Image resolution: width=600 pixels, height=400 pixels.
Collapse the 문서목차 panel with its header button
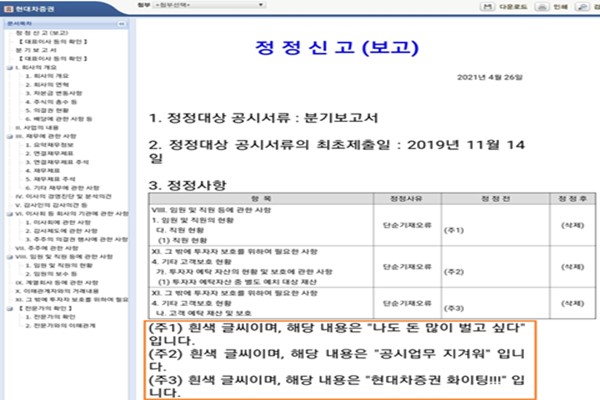(x=121, y=24)
